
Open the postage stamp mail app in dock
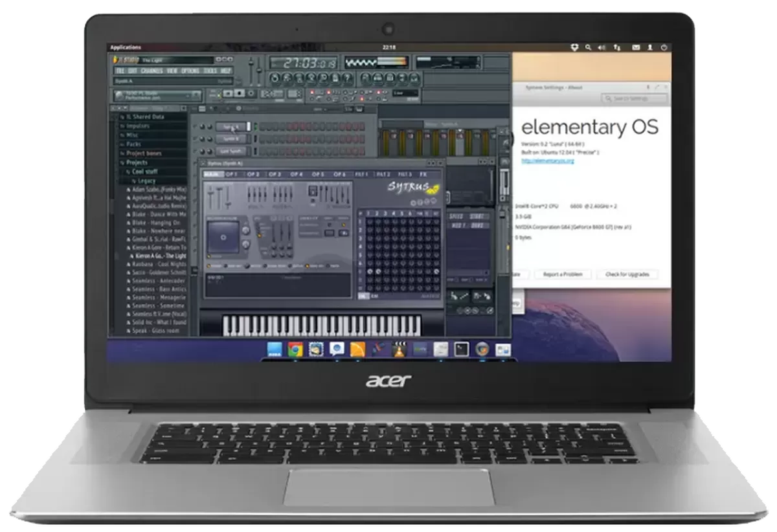tap(315, 349)
